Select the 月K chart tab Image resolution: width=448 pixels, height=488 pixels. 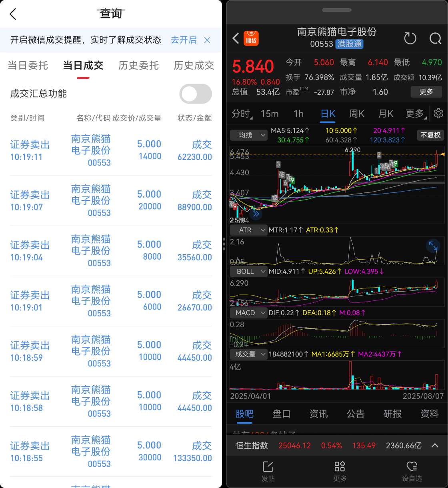pyautogui.click(x=386, y=114)
